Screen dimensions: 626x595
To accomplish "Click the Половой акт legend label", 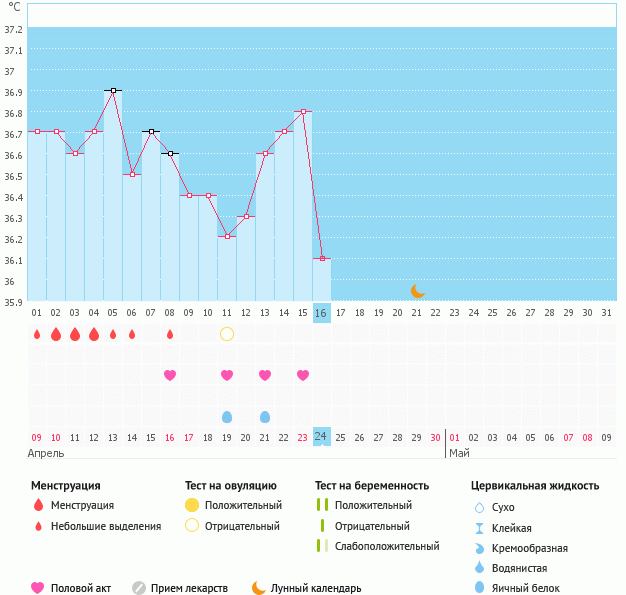I will click(84, 588).
